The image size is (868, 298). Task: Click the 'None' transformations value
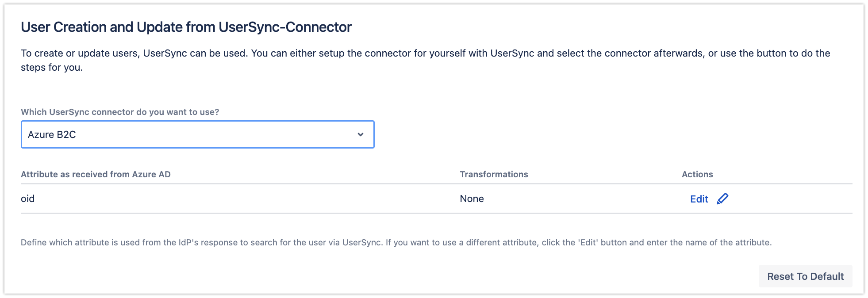(x=472, y=199)
